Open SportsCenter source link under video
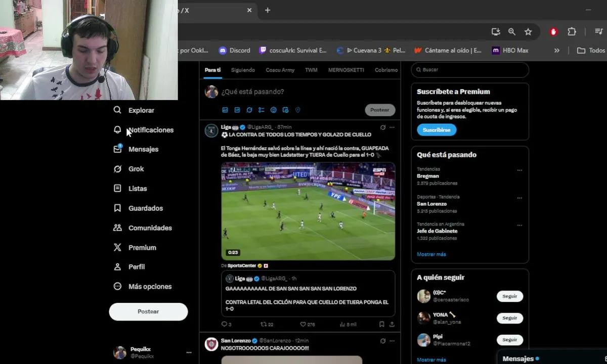This screenshot has height=364, width=607. [242, 265]
